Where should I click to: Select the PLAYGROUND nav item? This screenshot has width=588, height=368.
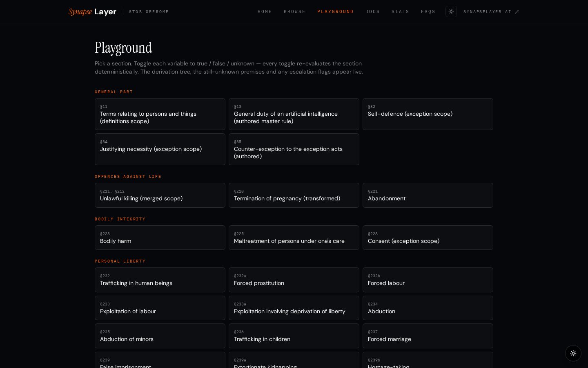(x=336, y=12)
